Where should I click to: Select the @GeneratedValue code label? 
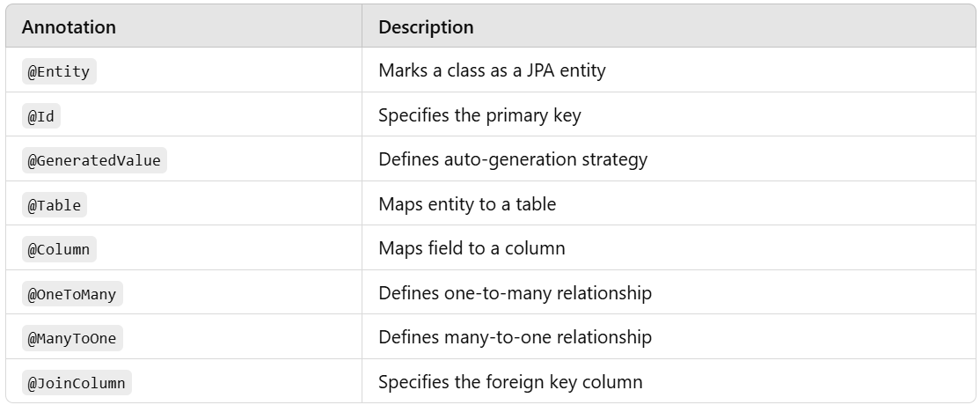pyautogui.click(x=94, y=160)
